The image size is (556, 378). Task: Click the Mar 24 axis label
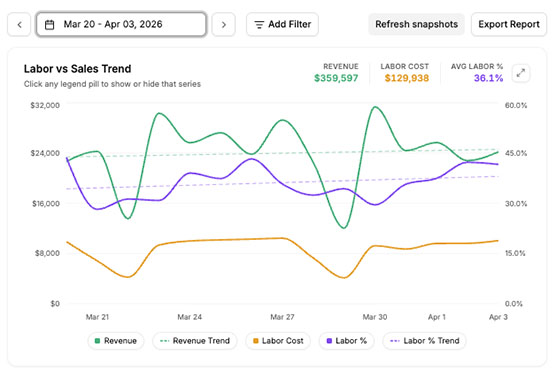click(190, 317)
